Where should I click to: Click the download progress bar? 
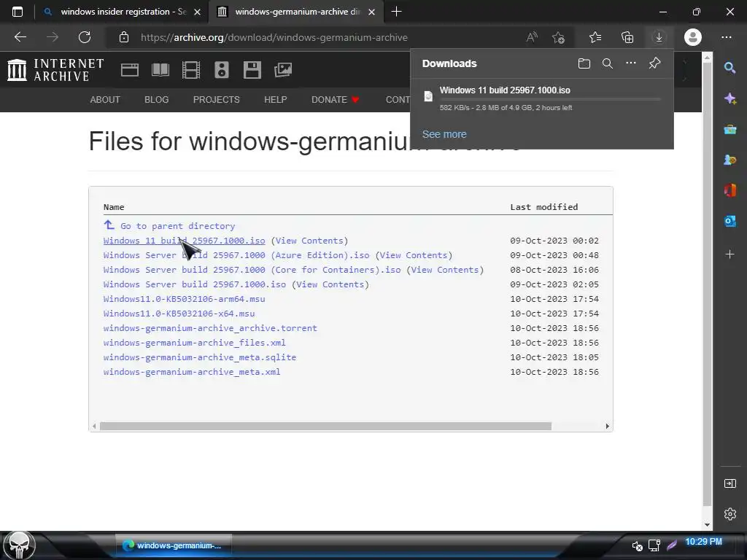point(550,99)
